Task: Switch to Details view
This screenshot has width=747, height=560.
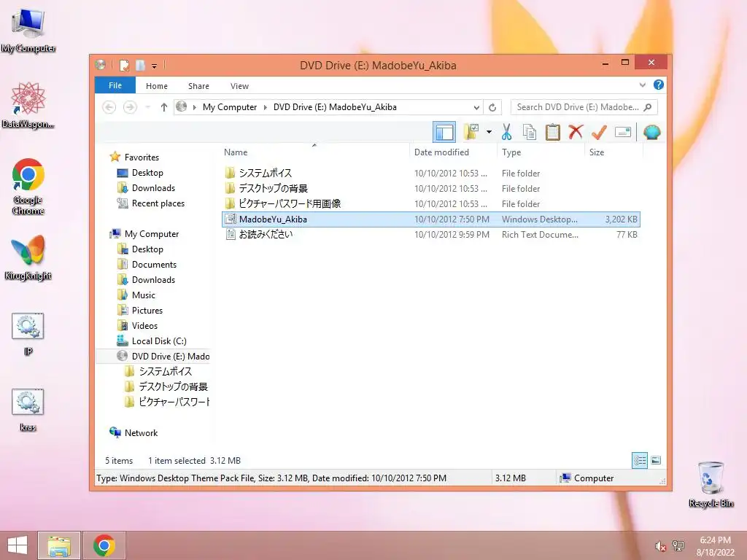Action: click(x=640, y=461)
